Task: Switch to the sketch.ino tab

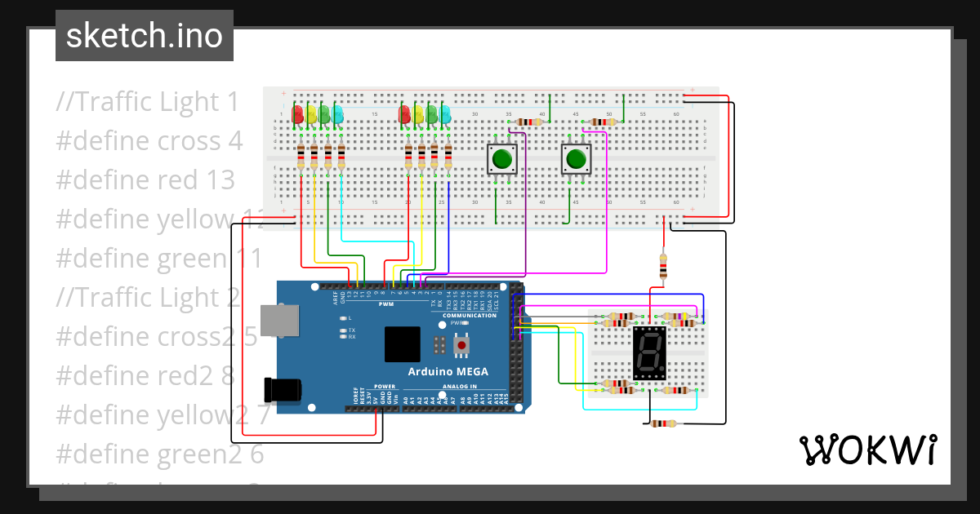Action: point(144,35)
